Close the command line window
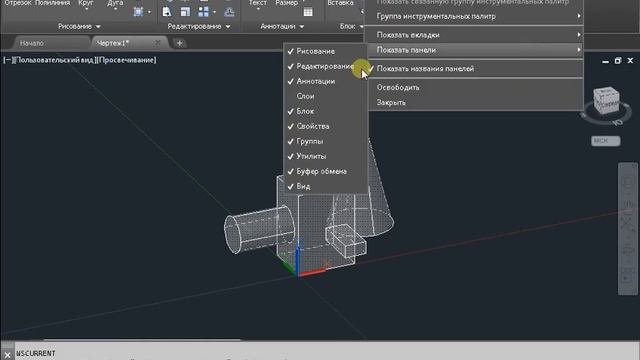This screenshot has height=360, width=640. click(x=7, y=355)
